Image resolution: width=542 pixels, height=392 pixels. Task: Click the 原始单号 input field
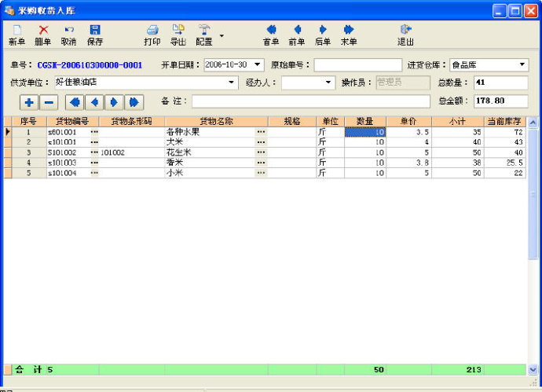357,65
